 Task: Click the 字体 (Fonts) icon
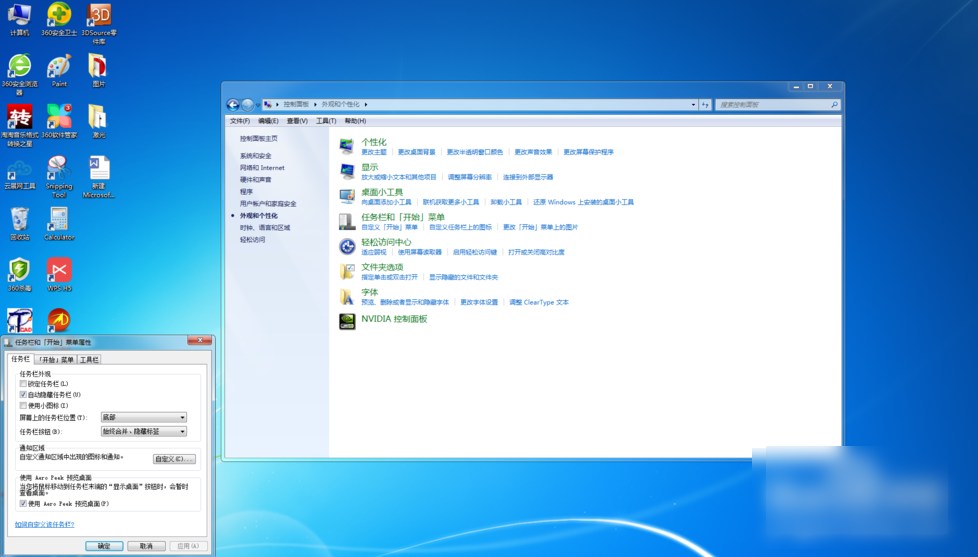(x=347, y=296)
